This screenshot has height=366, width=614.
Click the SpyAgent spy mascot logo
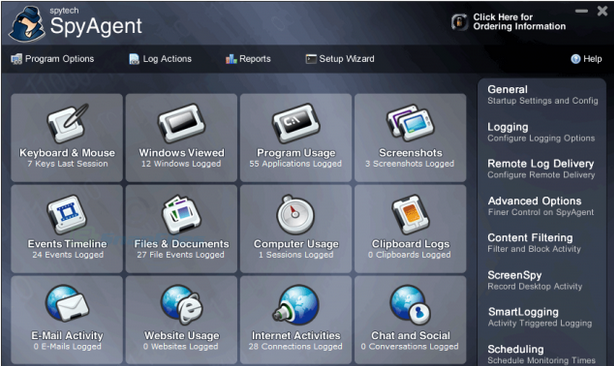coord(27,24)
